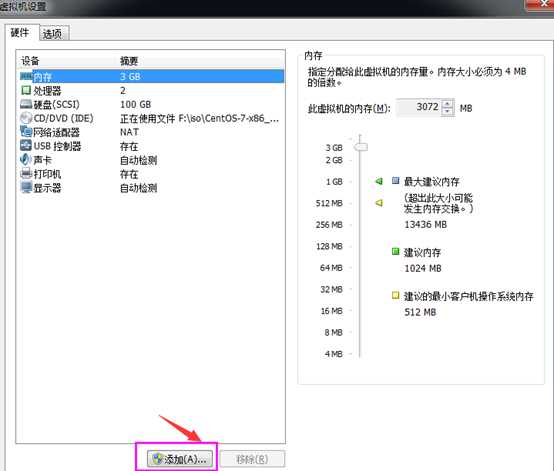Click the USB 控制器 icon

[26, 146]
